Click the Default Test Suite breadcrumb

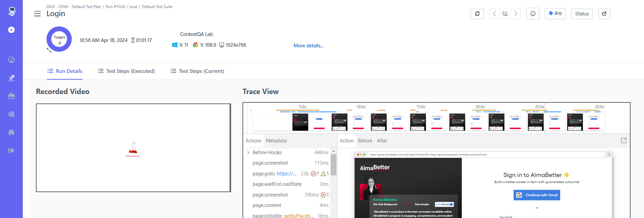[157, 7]
